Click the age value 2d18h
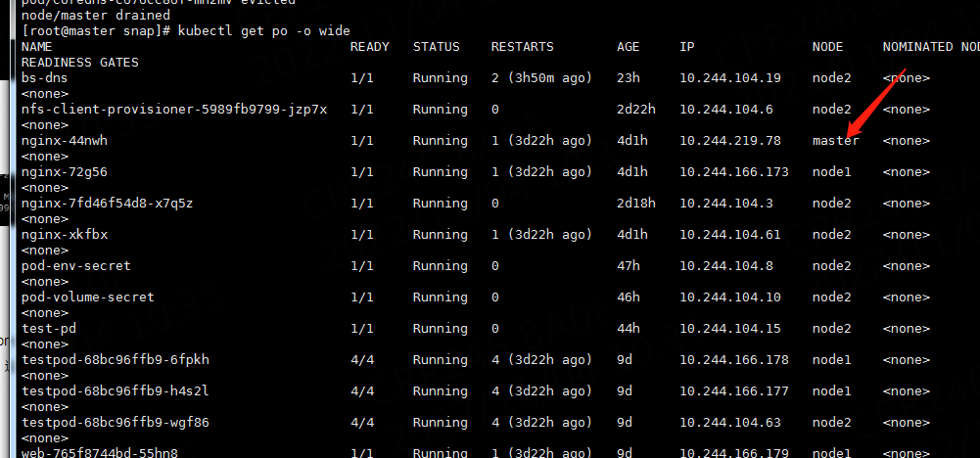Screen dimensions: 980x458 635,204
